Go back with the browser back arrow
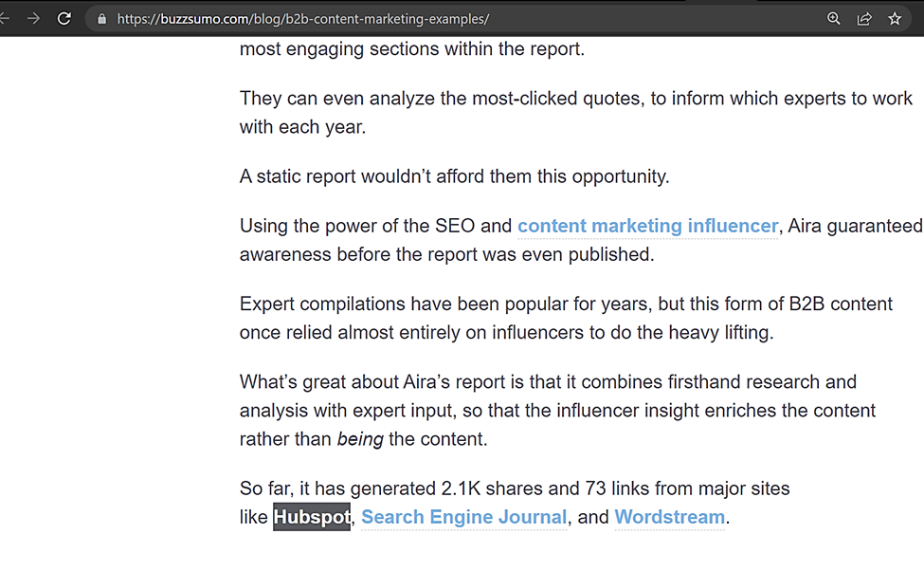This screenshot has height=571, width=924. 4,18
